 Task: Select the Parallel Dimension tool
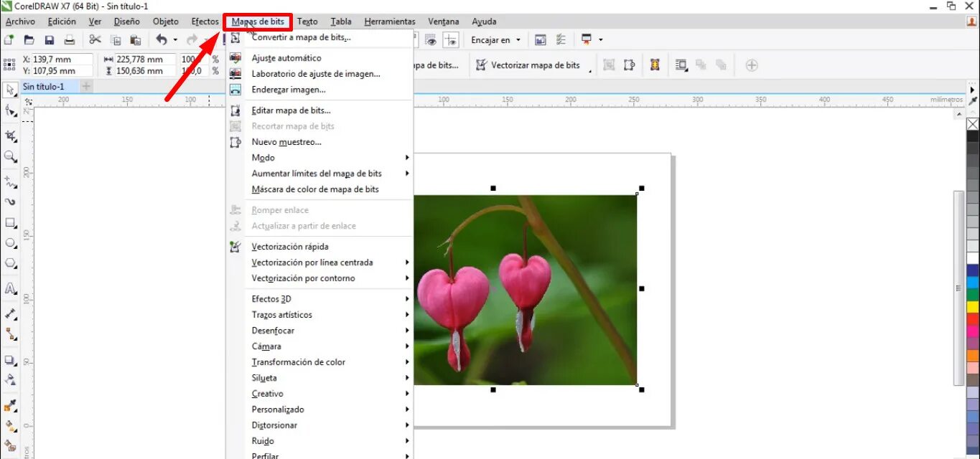click(x=11, y=313)
